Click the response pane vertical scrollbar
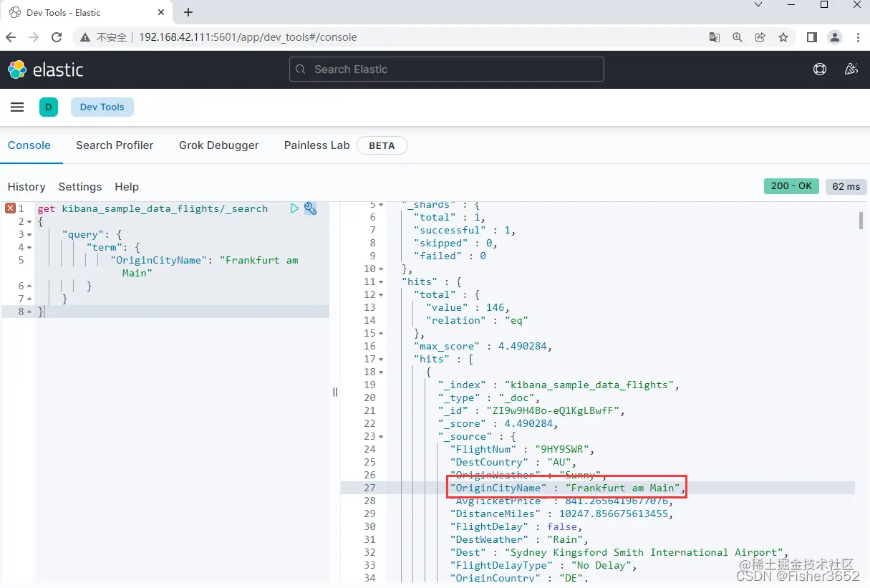The height and width of the screenshot is (588, 870). pos(861,221)
